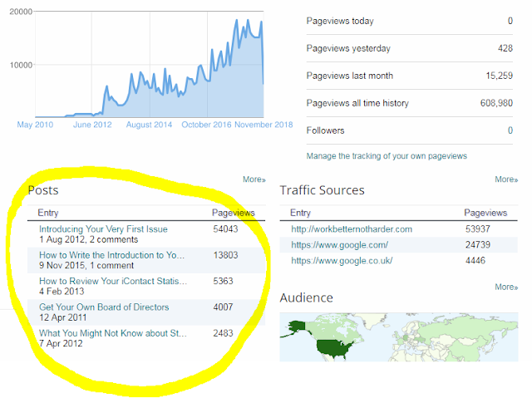The image size is (532, 398).
Task: Open post Introducing Your Very First Issue
Action: coord(103,229)
